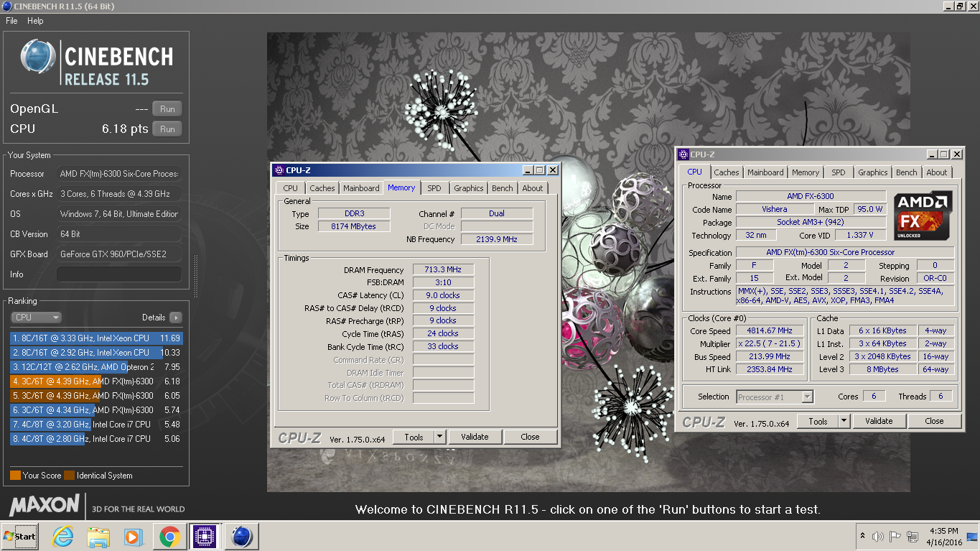Show hidden system tray icons
The height and width of the screenshot is (551, 980).
click(862, 536)
